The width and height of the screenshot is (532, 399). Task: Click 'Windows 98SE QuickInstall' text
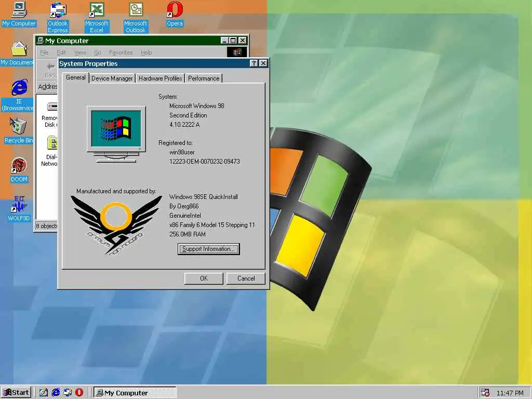tap(204, 197)
